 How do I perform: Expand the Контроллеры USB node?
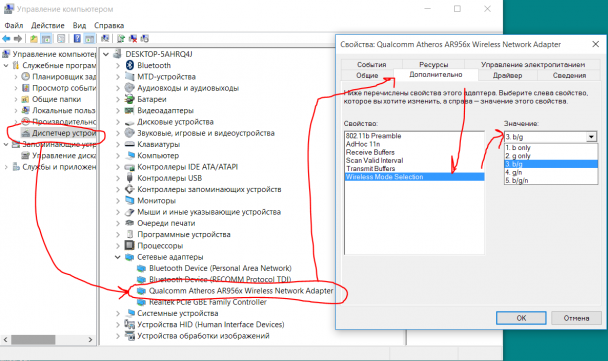pyautogui.click(x=118, y=178)
